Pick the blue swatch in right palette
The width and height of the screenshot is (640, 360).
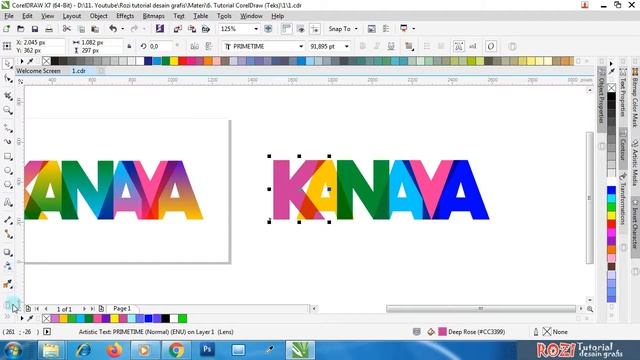(x=611, y=190)
